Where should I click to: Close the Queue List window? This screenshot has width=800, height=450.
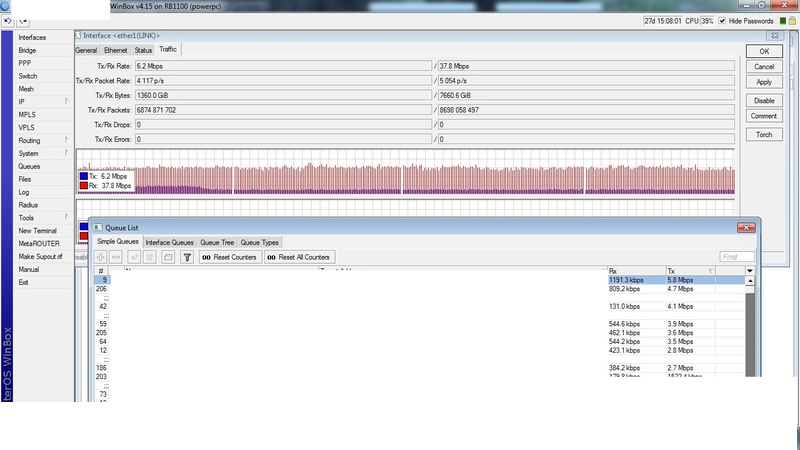click(x=746, y=228)
